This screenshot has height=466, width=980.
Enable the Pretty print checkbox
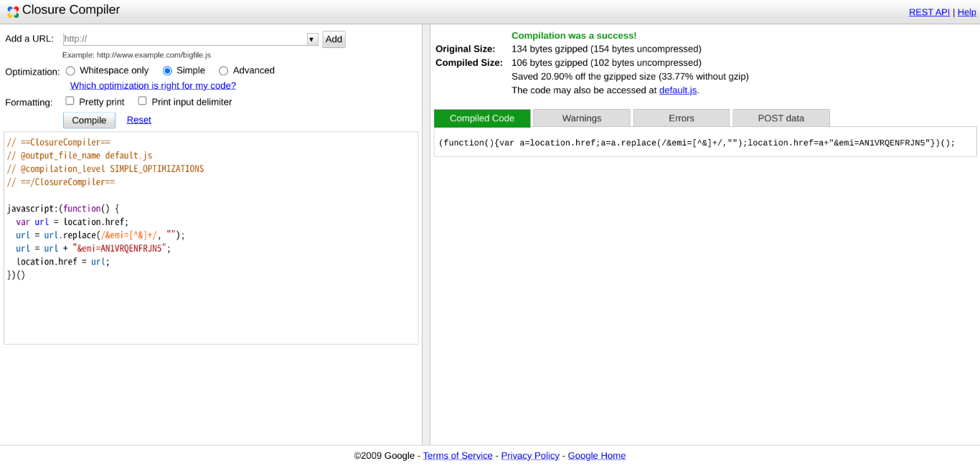tap(70, 101)
